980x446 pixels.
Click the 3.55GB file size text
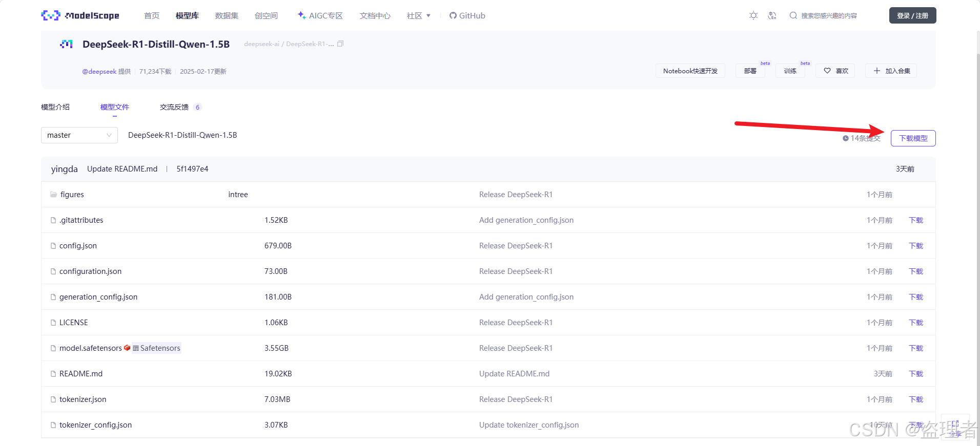pyautogui.click(x=276, y=348)
